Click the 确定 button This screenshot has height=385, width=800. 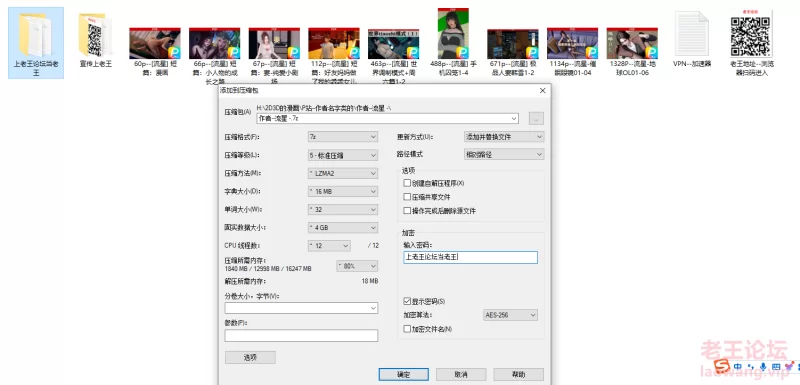(x=404, y=374)
